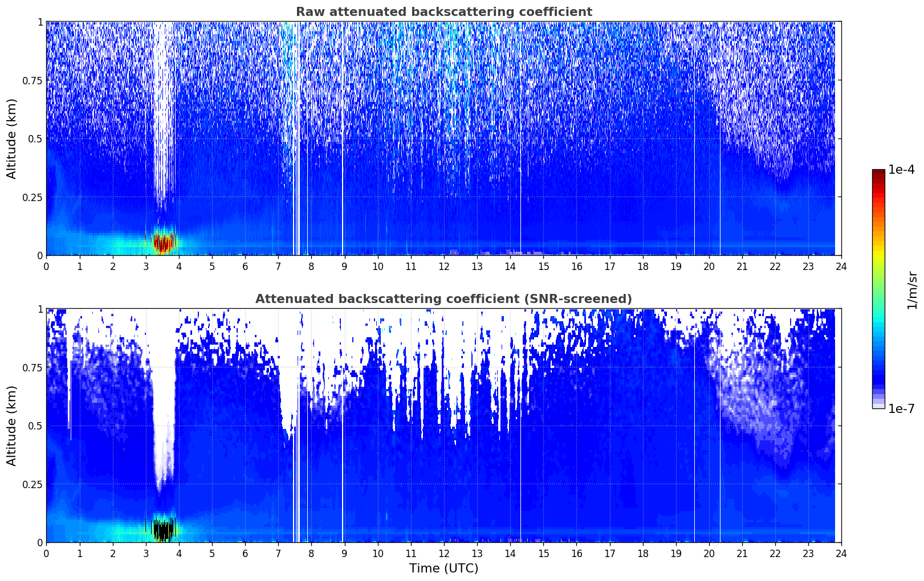
Task: Click the '21' time tick under bottom plot
Action: 742,553
